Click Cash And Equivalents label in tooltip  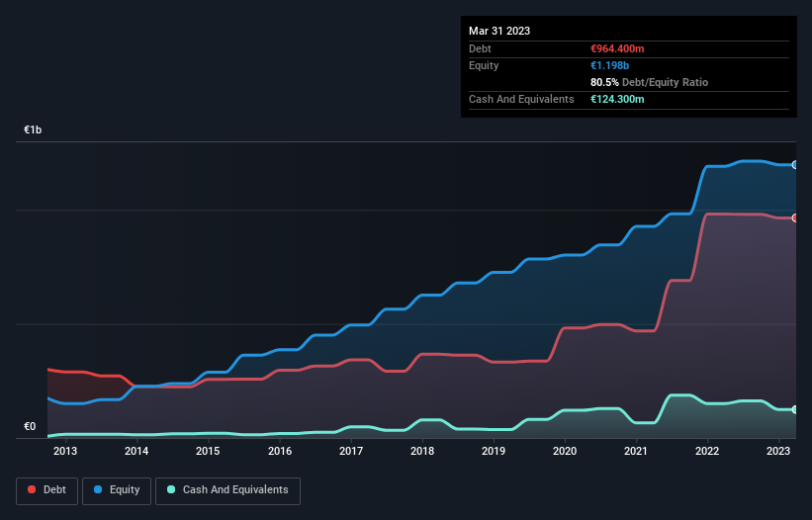tap(521, 99)
